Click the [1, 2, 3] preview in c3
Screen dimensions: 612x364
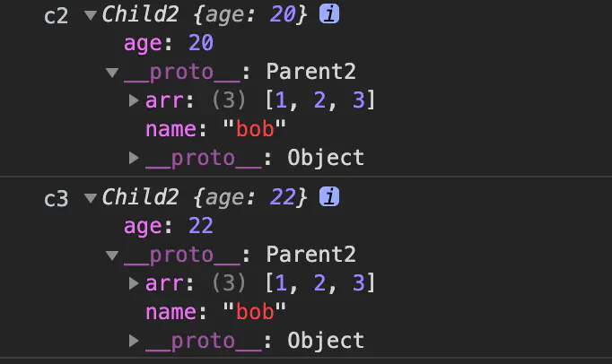click(x=320, y=284)
